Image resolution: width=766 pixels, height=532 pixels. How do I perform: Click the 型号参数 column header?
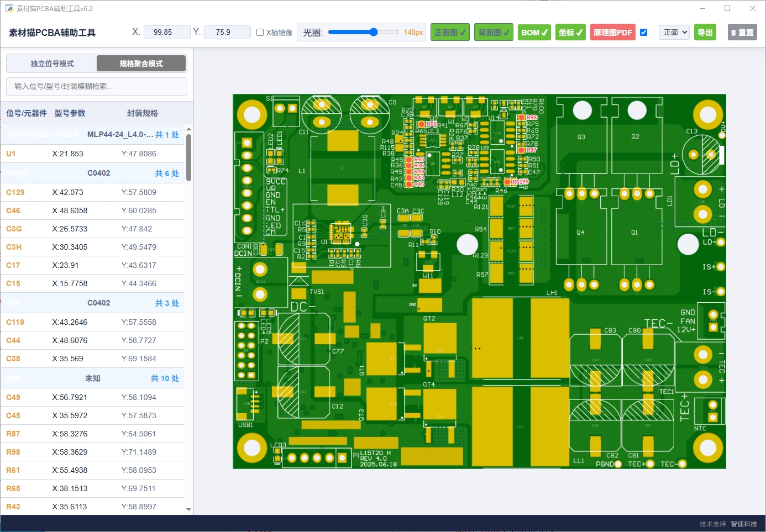(70, 113)
